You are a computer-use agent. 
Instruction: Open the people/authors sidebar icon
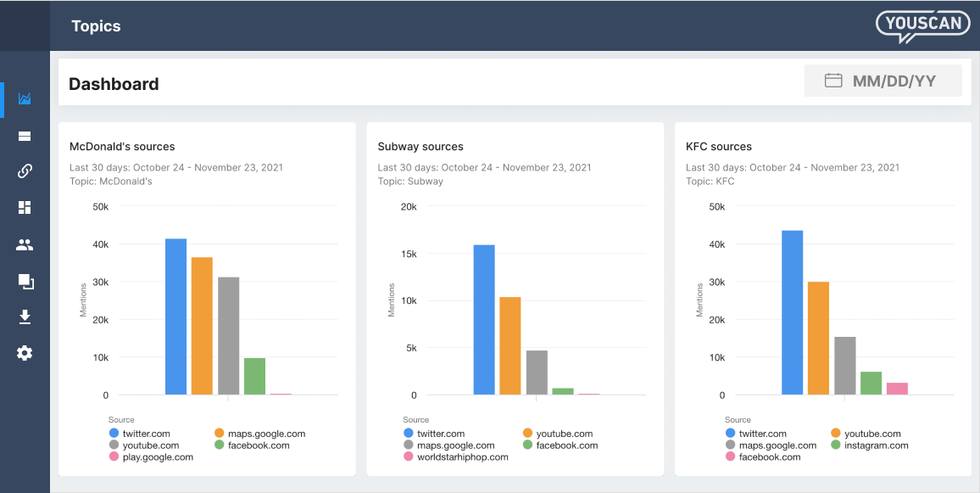[25, 244]
